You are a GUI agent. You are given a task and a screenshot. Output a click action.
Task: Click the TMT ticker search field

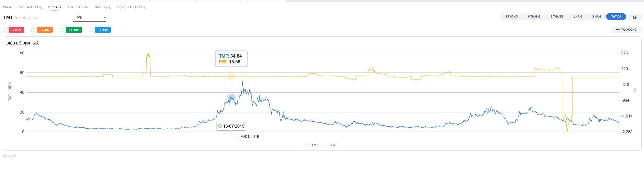39,18
